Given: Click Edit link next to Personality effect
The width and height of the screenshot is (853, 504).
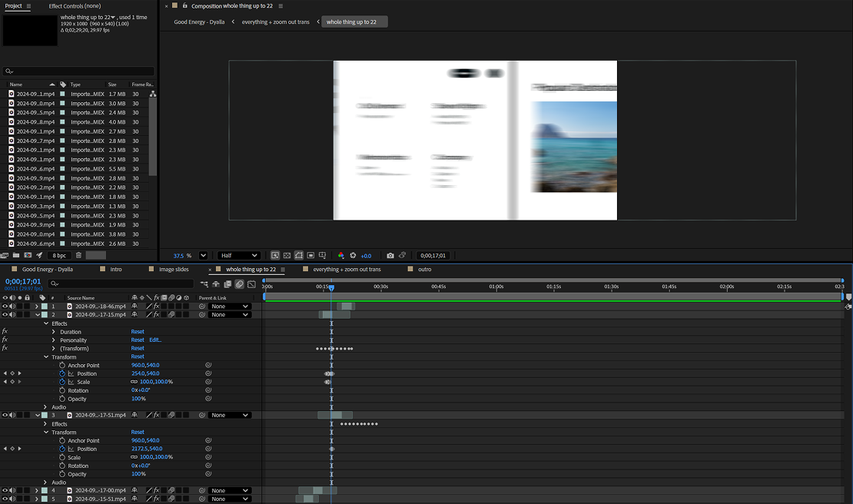Looking at the screenshot, I should [155, 340].
